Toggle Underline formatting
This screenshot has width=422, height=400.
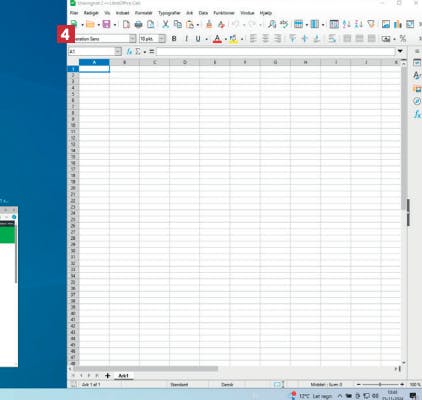tap(198, 39)
